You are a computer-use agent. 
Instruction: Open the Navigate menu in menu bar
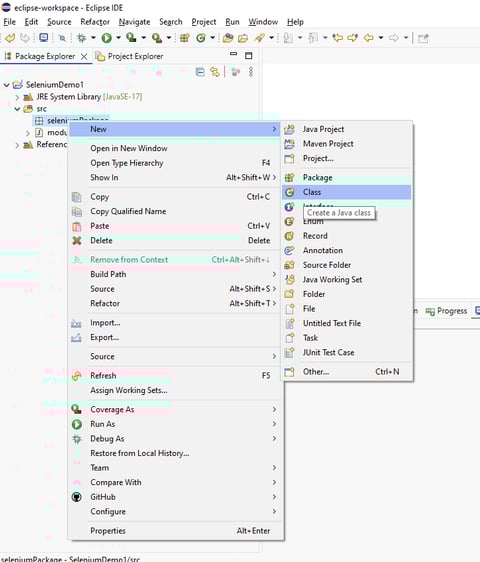tap(134, 22)
